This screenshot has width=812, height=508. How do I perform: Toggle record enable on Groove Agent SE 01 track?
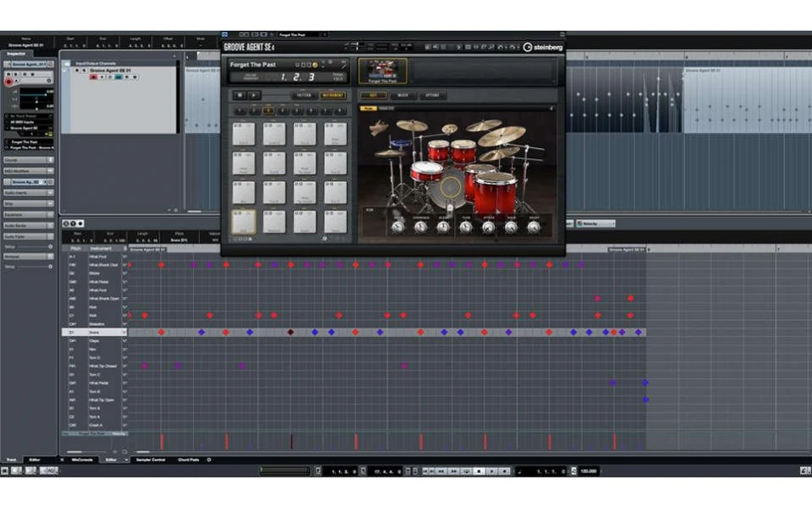click(94, 77)
